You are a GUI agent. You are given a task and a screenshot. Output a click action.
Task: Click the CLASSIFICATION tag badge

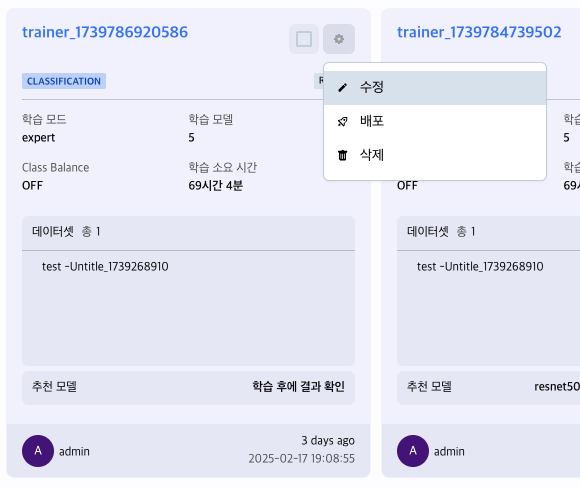(x=64, y=81)
